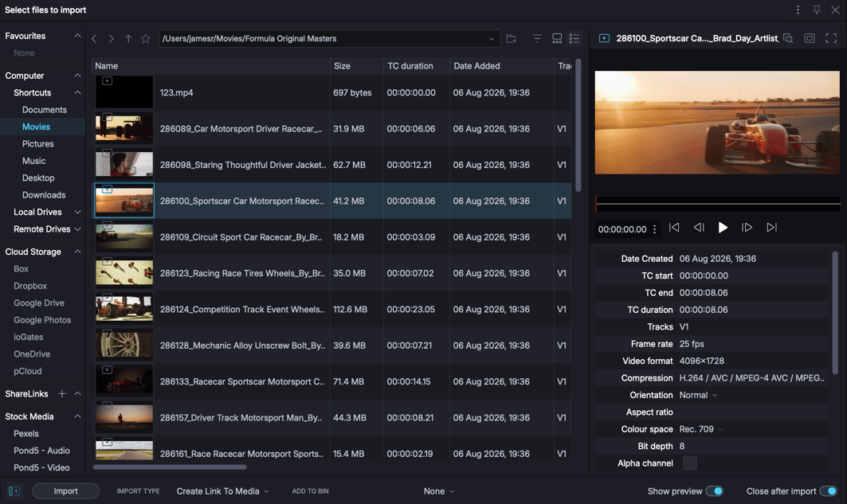Open the three-dot menu in title bar
Viewport: 847px width, 504px height.
click(798, 10)
